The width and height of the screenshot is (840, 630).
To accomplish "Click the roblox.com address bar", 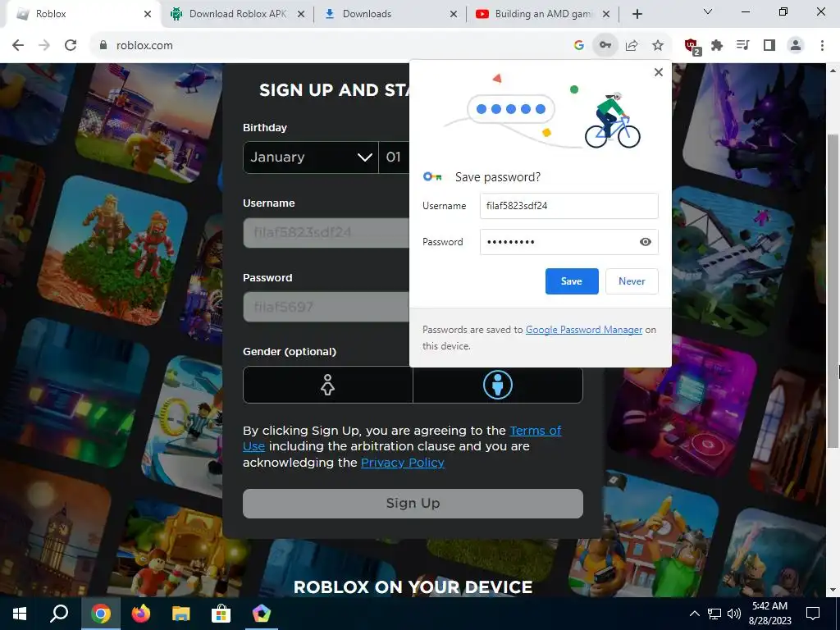I will tap(332, 46).
